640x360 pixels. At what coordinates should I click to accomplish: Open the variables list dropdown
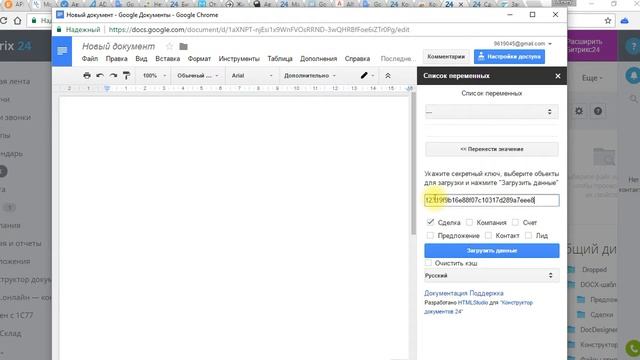[491, 111]
